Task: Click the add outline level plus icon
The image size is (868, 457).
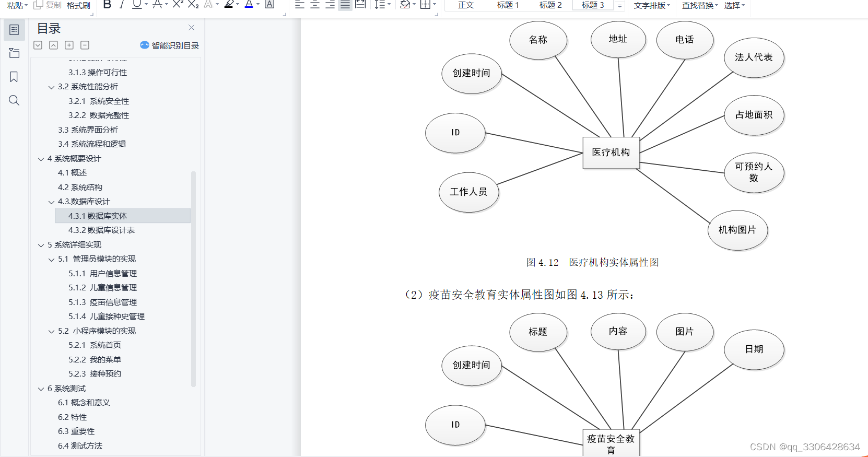Action: click(x=69, y=45)
